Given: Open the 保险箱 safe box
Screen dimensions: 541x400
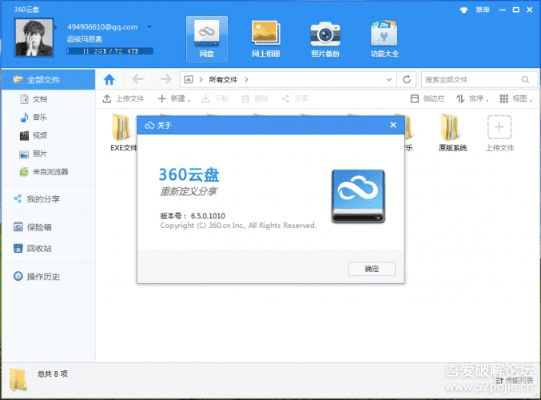Looking at the screenshot, I should (32, 227).
